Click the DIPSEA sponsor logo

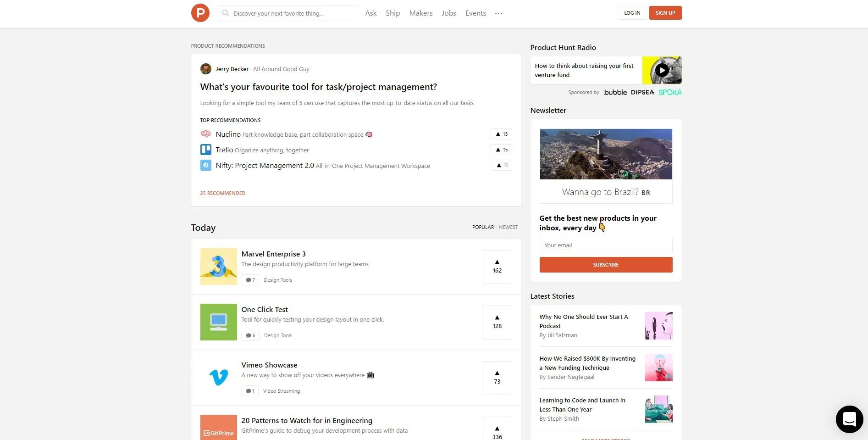pyautogui.click(x=642, y=92)
